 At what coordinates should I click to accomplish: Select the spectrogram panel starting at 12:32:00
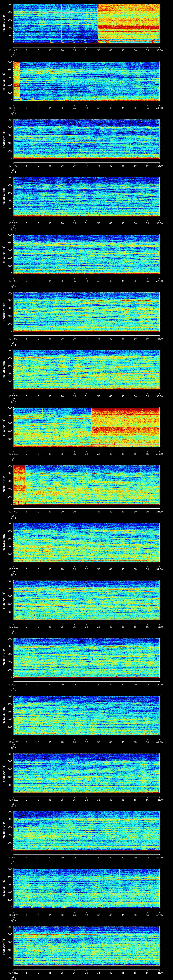click(87, 197)
